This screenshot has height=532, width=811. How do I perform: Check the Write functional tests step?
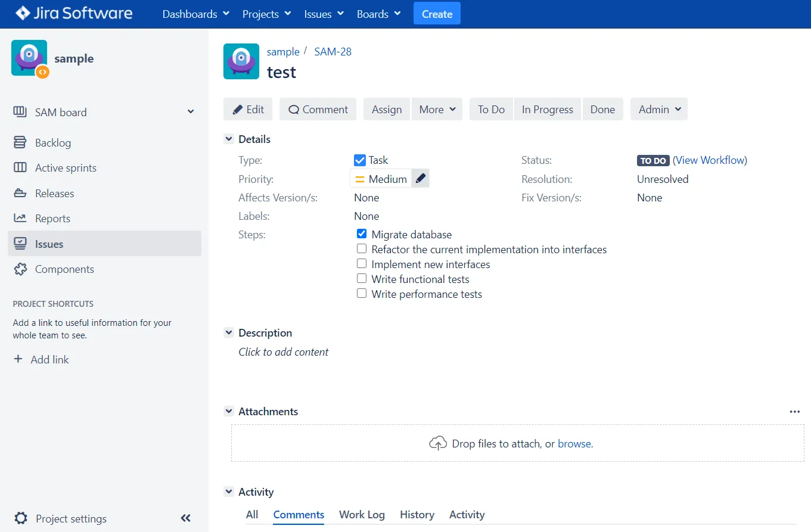coord(362,278)
